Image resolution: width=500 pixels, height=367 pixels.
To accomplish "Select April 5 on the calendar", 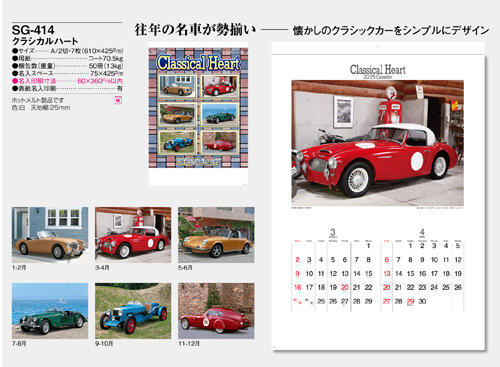I will 458,246.
